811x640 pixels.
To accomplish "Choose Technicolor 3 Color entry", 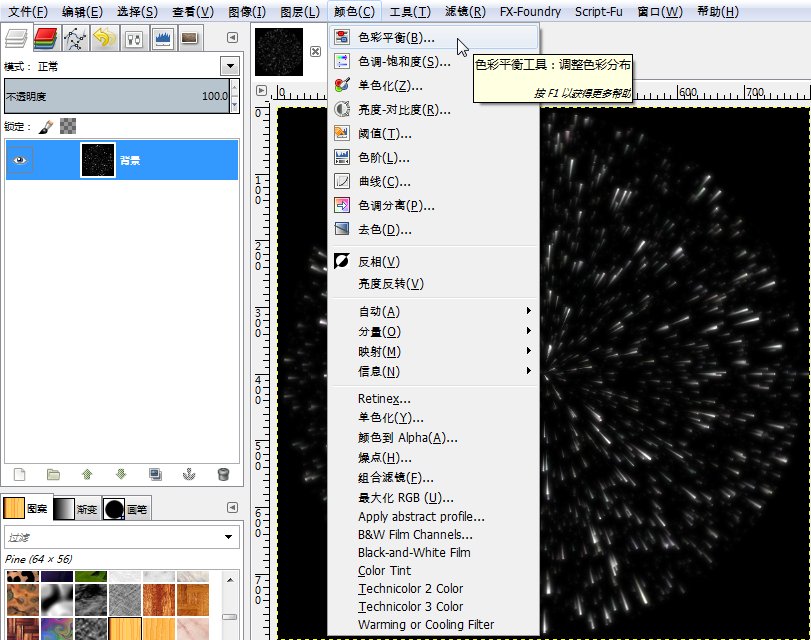I will 433,606.
